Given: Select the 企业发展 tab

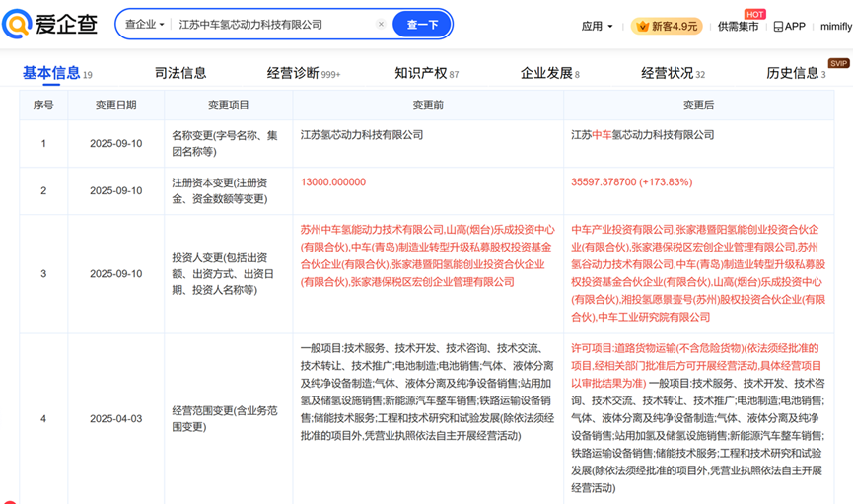Looking at the screenshot, I should tap(546, 73).
